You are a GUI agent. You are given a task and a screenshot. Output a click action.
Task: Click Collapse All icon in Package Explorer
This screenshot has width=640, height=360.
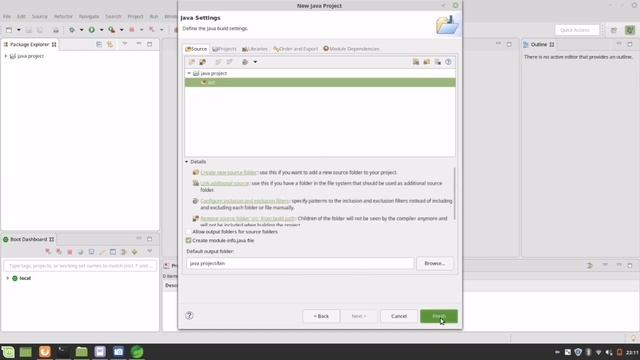pyautogui.click(x=99, y=44)
